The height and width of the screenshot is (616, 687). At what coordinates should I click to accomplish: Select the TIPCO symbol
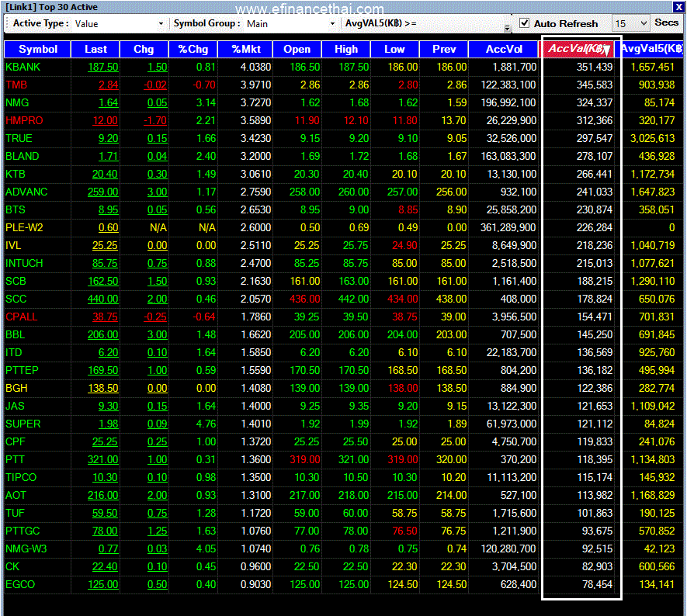pyautogui.click(x=21, y=478)
